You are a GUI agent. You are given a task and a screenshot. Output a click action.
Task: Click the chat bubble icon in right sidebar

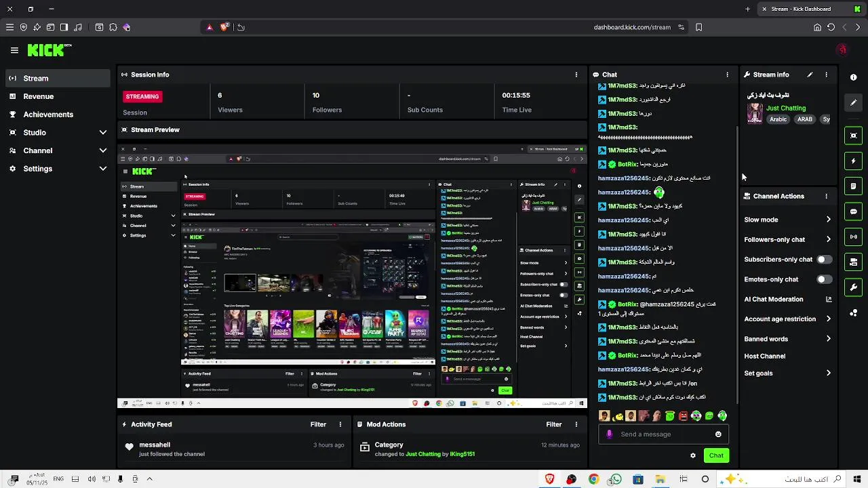tap(854, 211)
